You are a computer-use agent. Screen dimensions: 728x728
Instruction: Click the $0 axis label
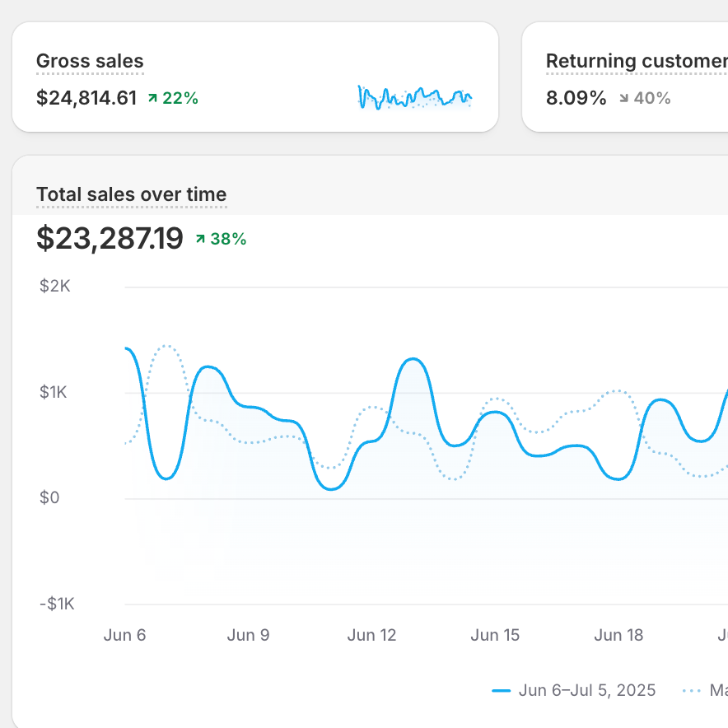tap(49, 497)
